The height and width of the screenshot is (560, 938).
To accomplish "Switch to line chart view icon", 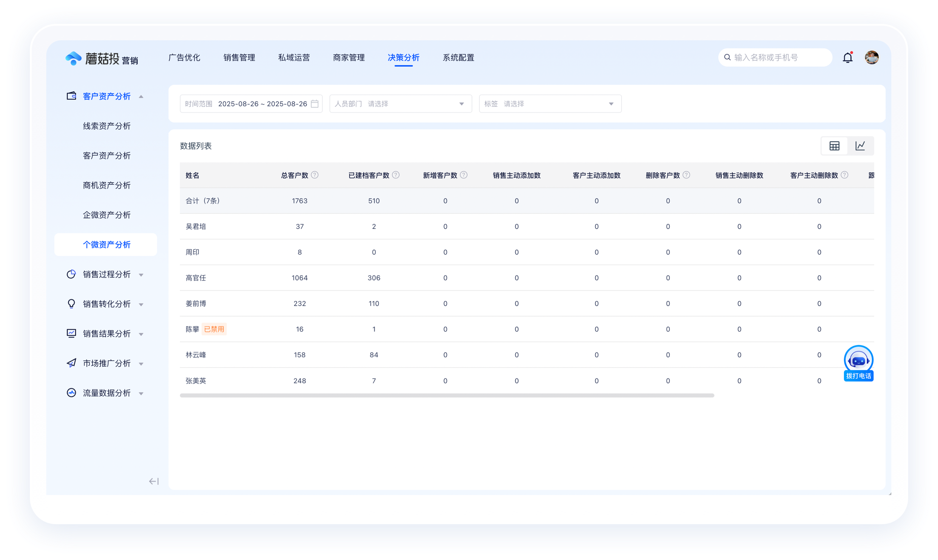I will pyautogui.click(x=860, y=146).
